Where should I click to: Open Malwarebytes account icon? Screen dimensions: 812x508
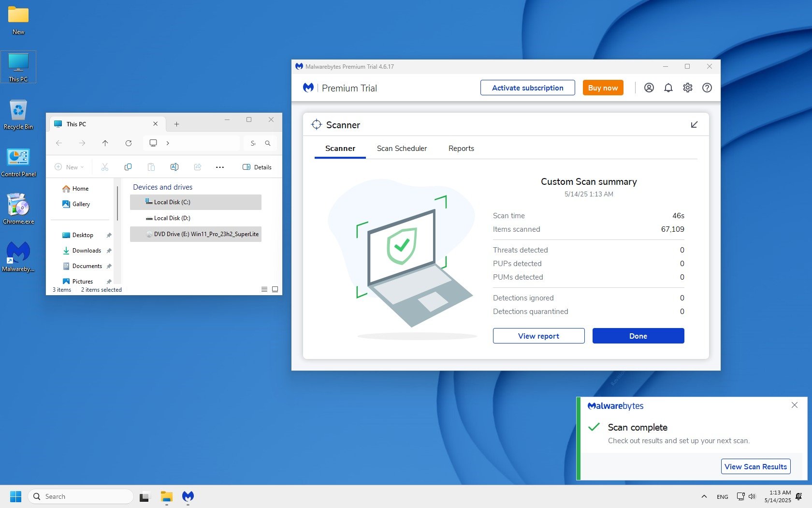click(649, 88)
